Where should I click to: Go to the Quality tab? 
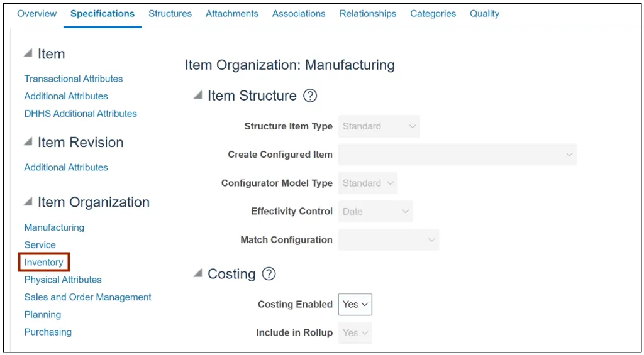(x=484, y=13)
